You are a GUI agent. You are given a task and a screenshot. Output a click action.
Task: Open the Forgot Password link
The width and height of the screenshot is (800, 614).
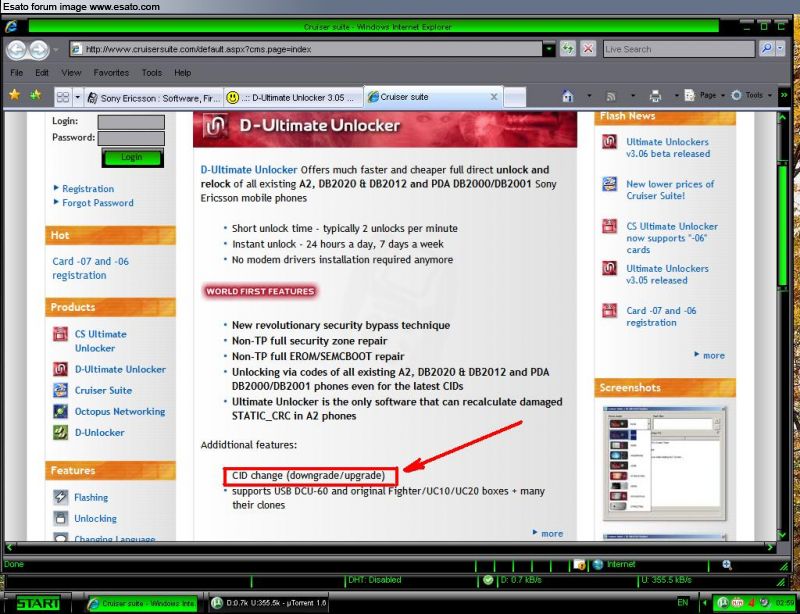[98, 203]
